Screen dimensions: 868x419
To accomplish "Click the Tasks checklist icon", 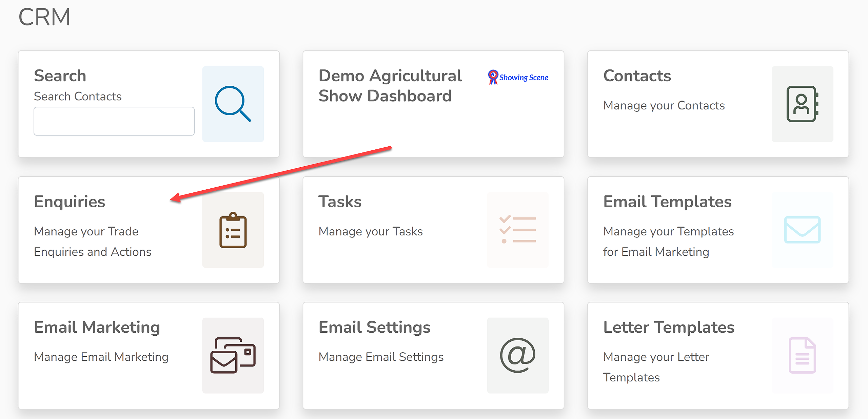I will pos(518,230).
